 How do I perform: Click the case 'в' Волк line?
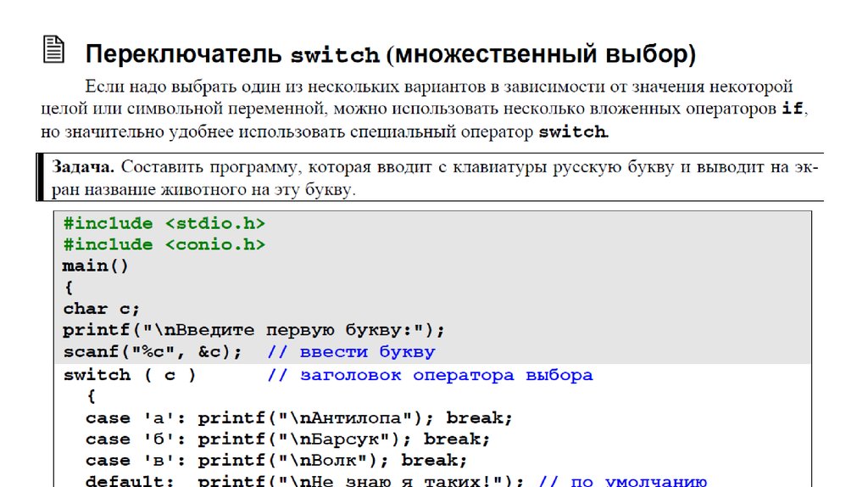click(x=276, y=461)
